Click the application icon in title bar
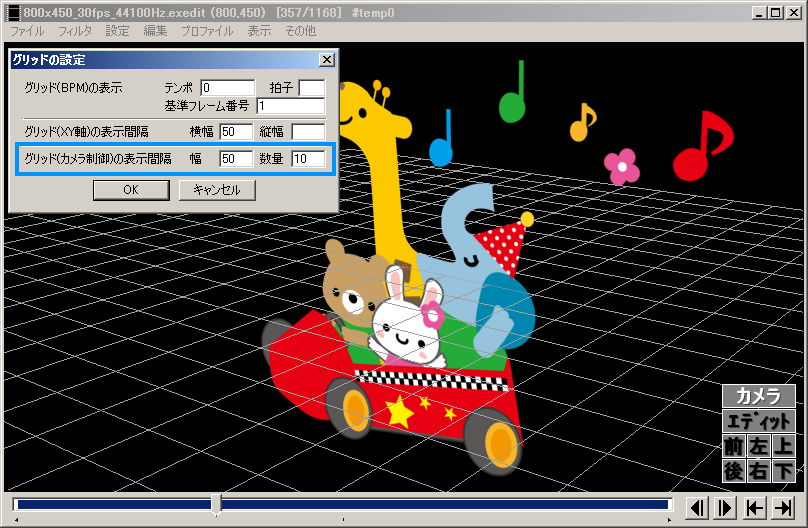 coord(14,13)
